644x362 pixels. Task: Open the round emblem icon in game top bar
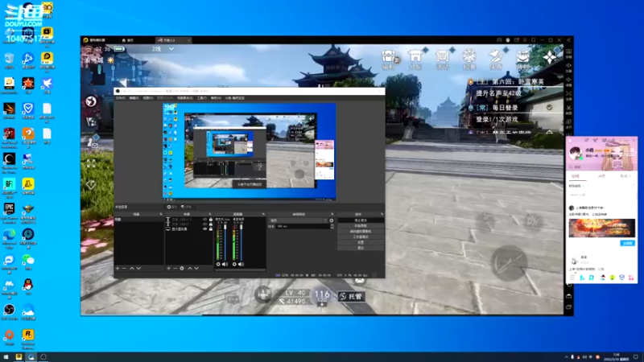[469, 60]
